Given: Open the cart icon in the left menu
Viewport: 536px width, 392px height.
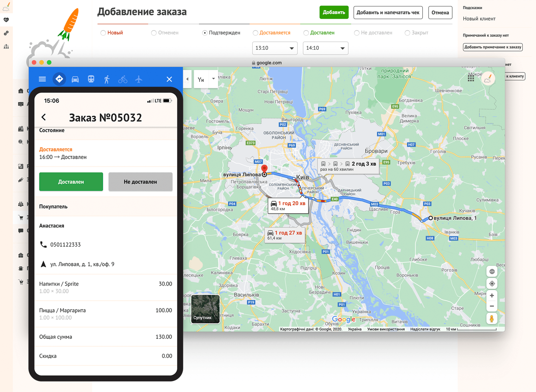Looking at the screenshot, I should (x=21, y=218).
